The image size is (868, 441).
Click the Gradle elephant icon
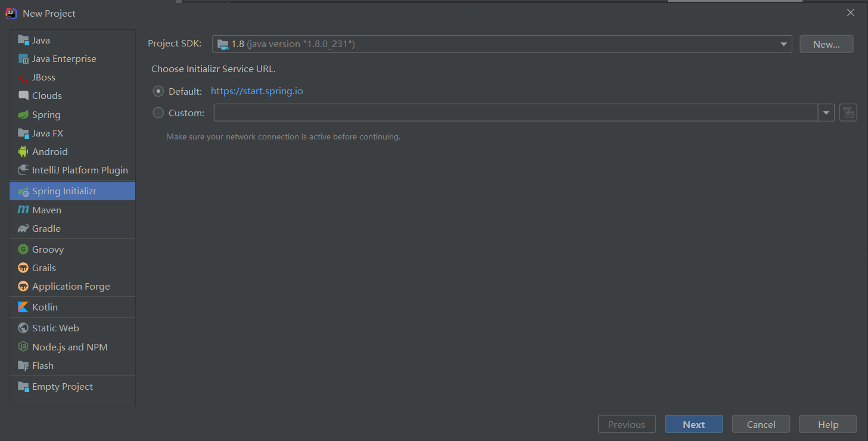pos(23,228)
